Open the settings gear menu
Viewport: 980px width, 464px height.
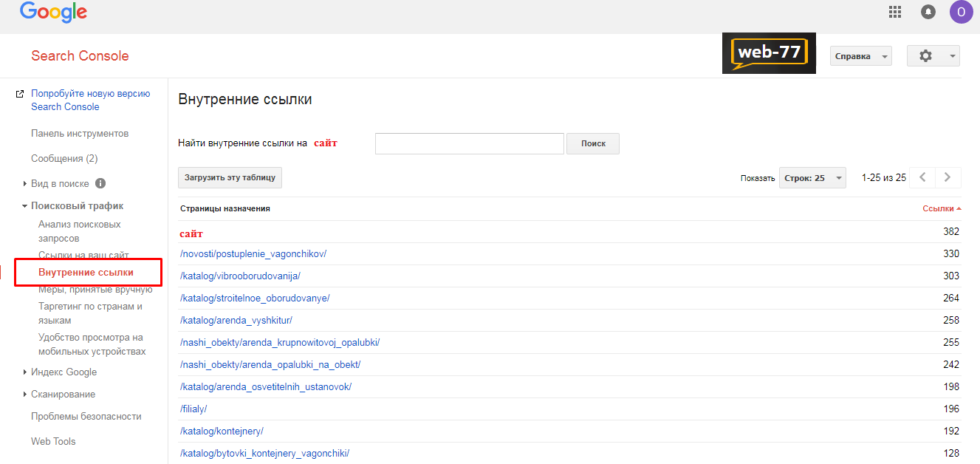tap(933, 56)
